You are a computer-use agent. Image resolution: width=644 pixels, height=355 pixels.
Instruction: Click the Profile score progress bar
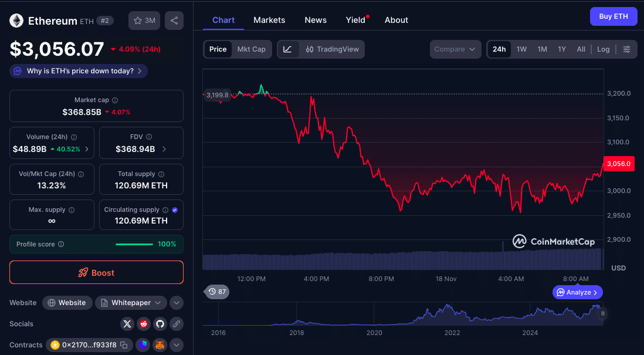pos(134,245)
